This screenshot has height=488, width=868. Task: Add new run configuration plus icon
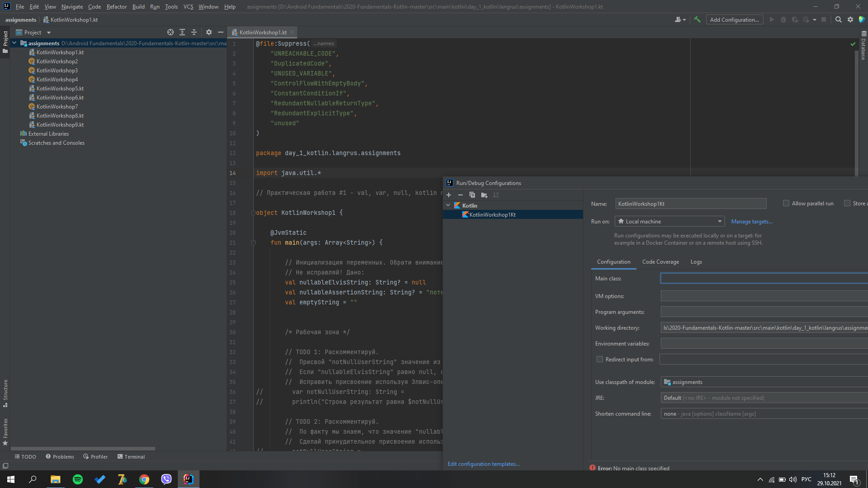pos(449,195)
